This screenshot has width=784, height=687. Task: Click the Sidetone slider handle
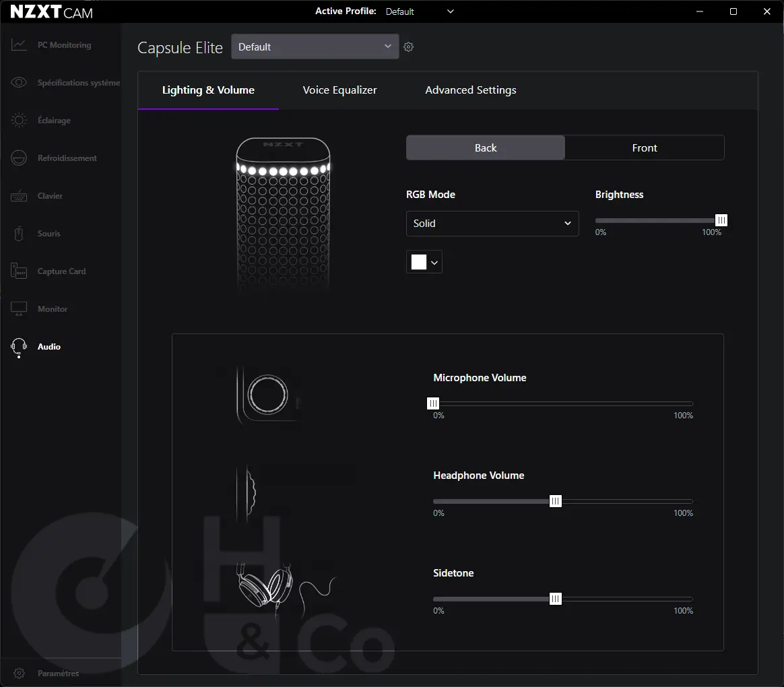[x=556, y=599]
